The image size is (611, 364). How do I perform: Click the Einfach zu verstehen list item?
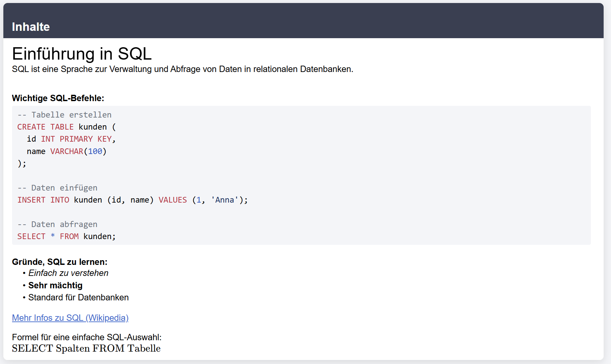[x=68, y=273]
